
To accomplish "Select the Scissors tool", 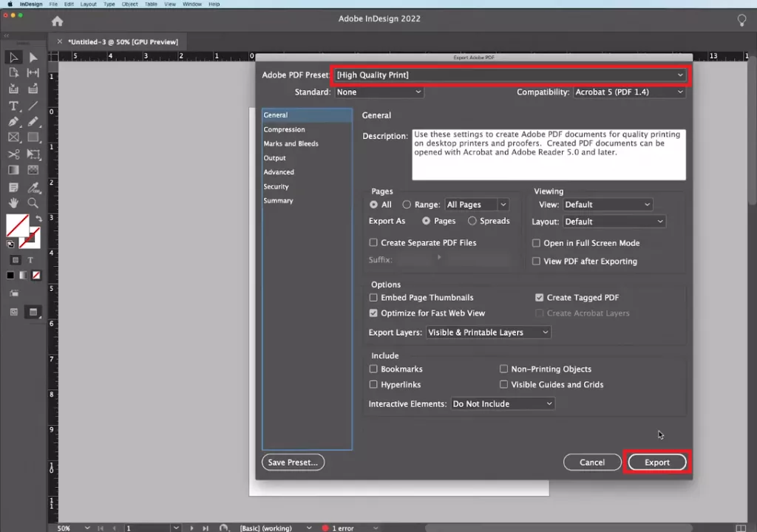I will coord(13,154).
